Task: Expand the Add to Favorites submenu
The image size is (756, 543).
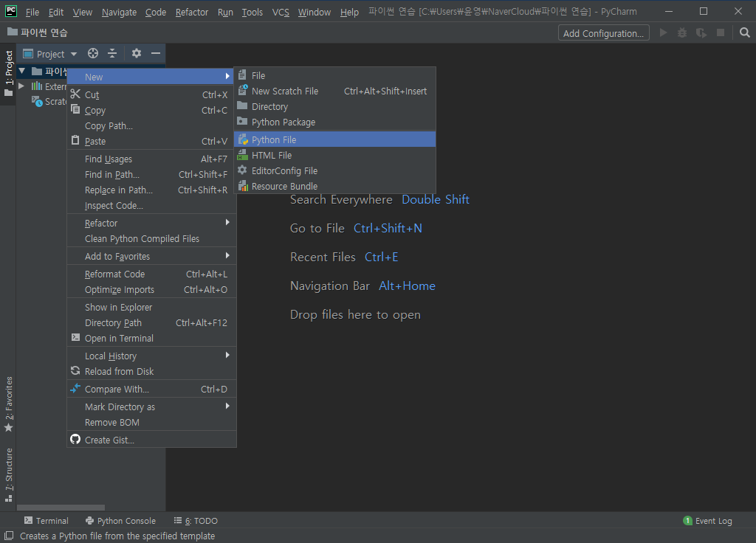Action: coord(151,256)
